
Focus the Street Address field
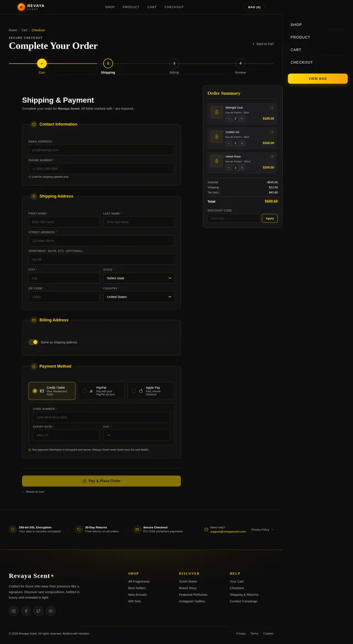[x=101, y=241]
